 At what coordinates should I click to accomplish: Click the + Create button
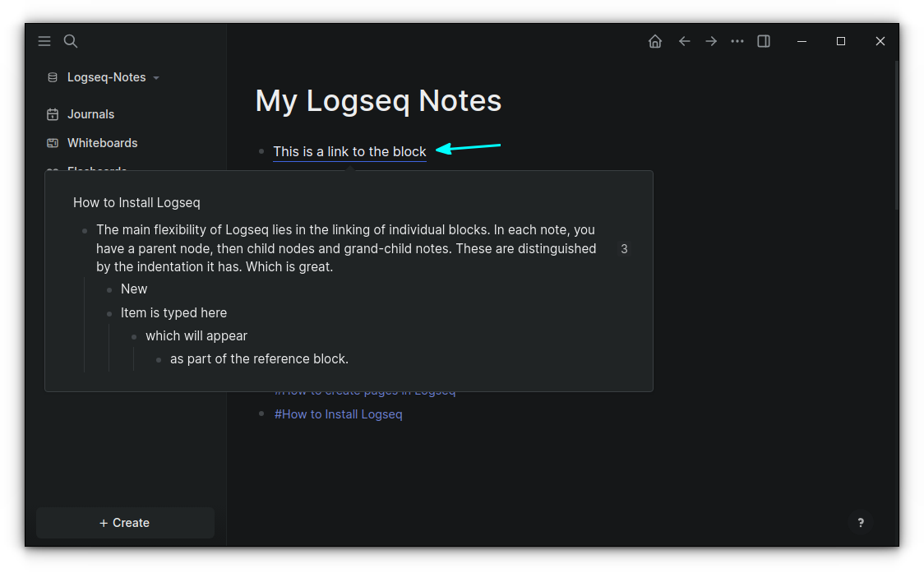(124, 522)
